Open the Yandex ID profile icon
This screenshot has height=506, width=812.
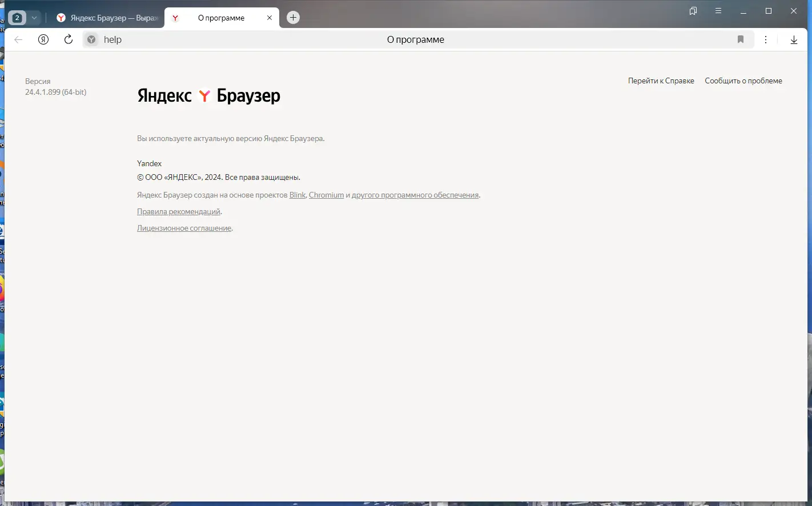point(43,39)
